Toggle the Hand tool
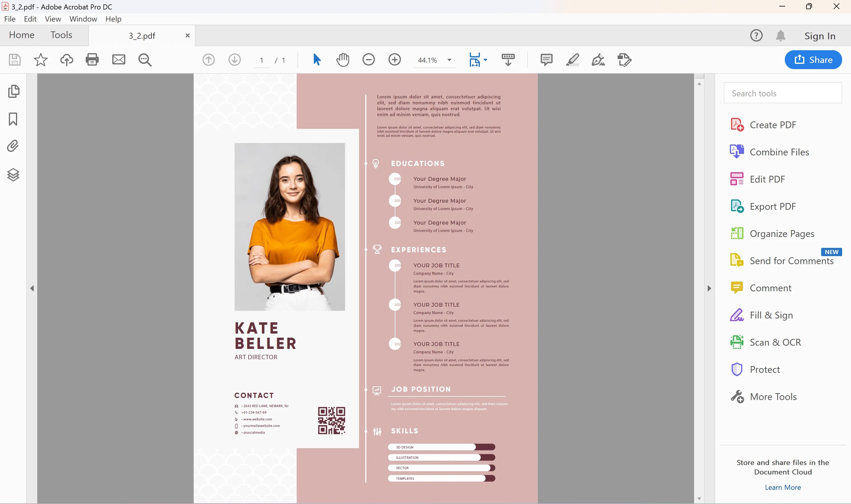 click(x=343, y=59)
